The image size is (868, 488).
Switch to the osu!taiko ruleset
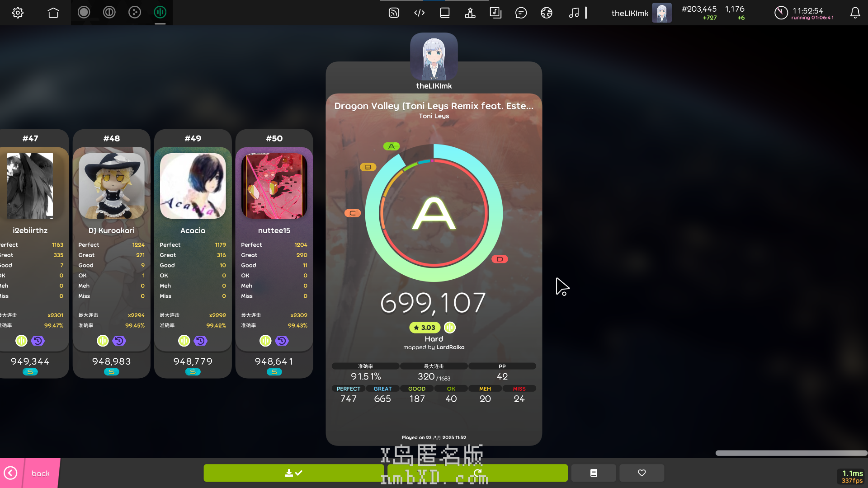click(x=109, y=13)
